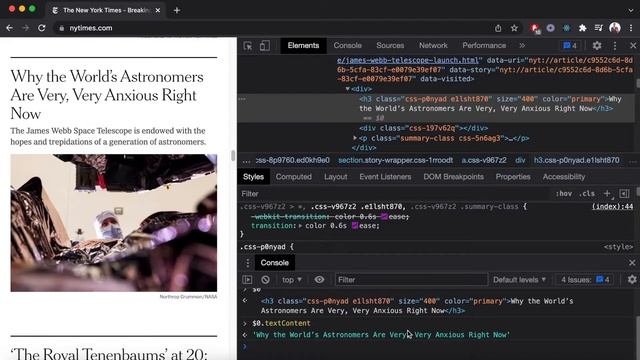Reload the page with refresh icon
The image size is (640, 360).
(41, 28)
